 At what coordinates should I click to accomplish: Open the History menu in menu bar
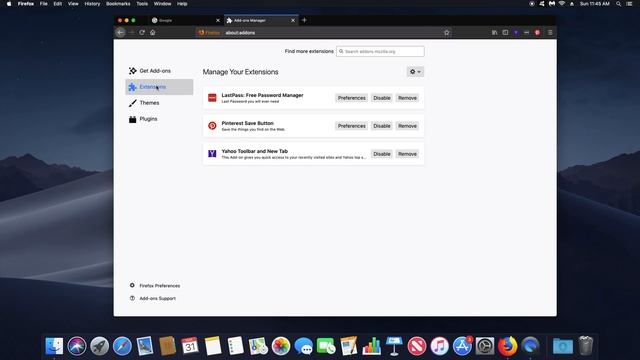(x=92, y=4)
